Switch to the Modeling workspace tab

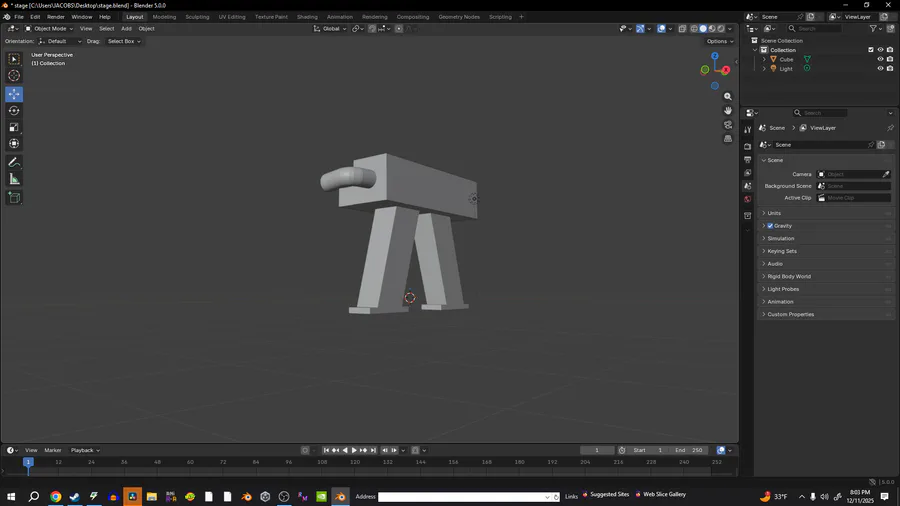tap(164, 17)
